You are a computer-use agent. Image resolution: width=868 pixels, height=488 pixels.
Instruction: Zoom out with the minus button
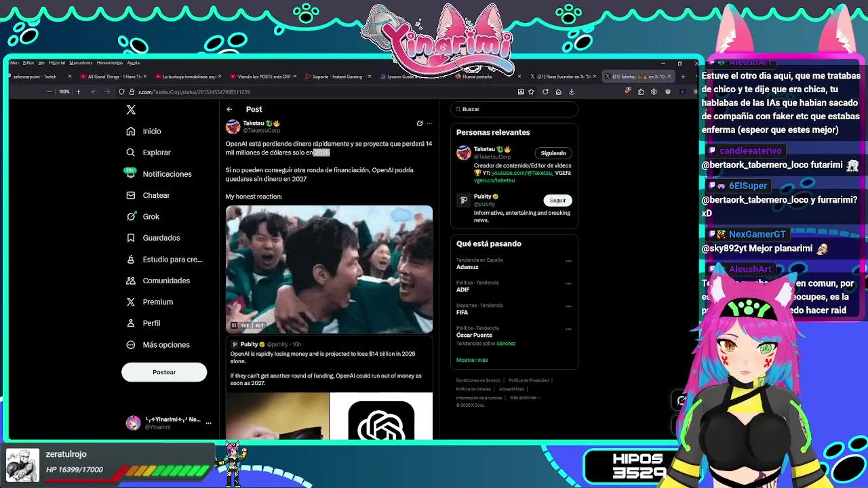click(x=49, y=91)
